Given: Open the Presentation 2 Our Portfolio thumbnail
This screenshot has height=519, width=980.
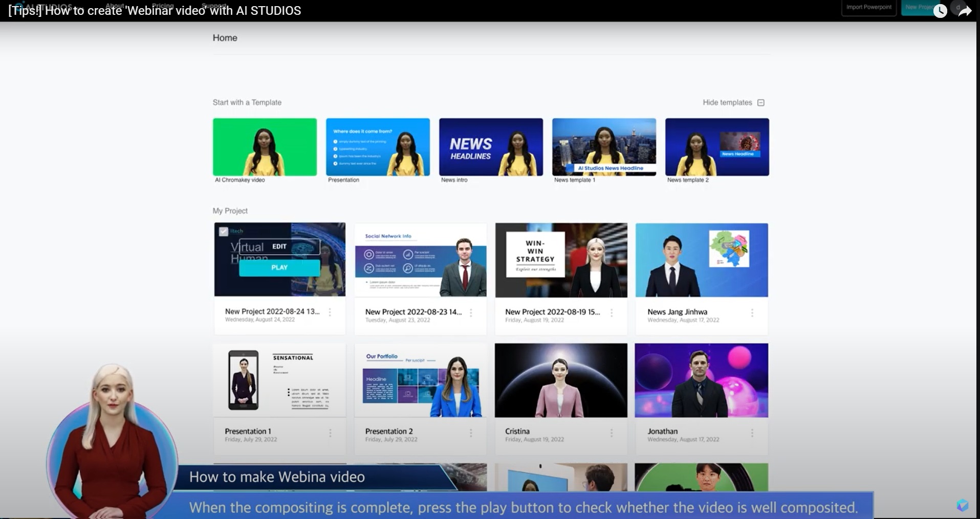Looking at the screenshot, I should click(421, 380).
